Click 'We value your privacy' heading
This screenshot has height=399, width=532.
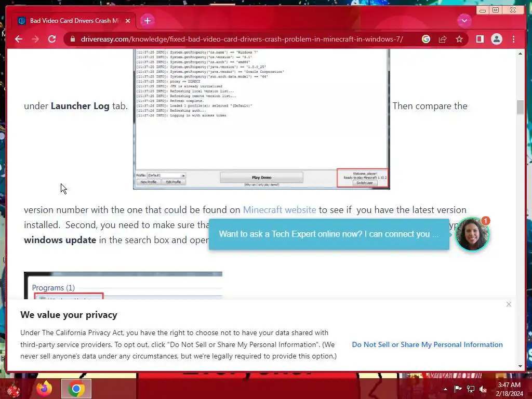coord(69,315)
